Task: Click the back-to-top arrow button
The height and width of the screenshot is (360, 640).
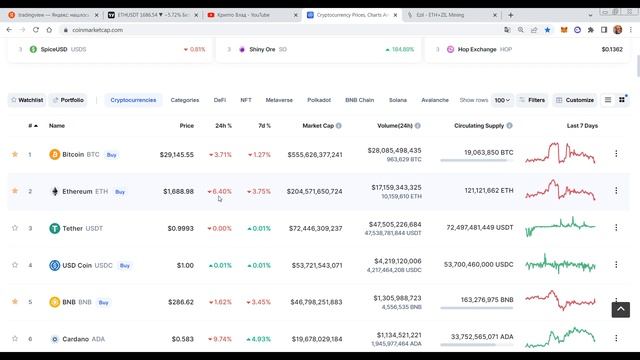Action: (621, 309)
